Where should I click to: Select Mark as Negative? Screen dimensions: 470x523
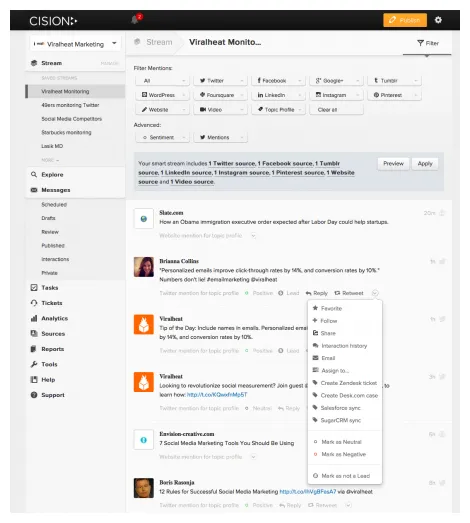[345, 454]
